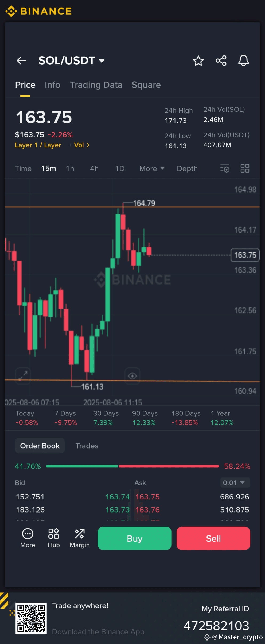Tap the back arrow icon

pyautogui.click(x=21, y=61)
